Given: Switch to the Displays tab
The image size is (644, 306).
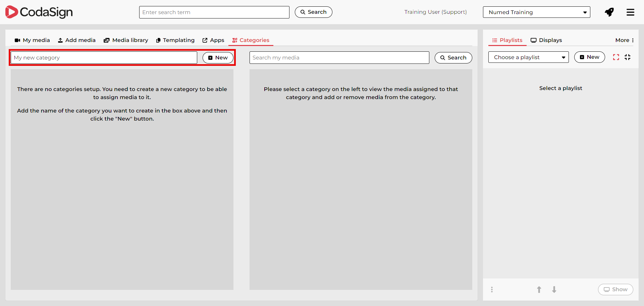Looking at the screenshot, I should (546, 40).
